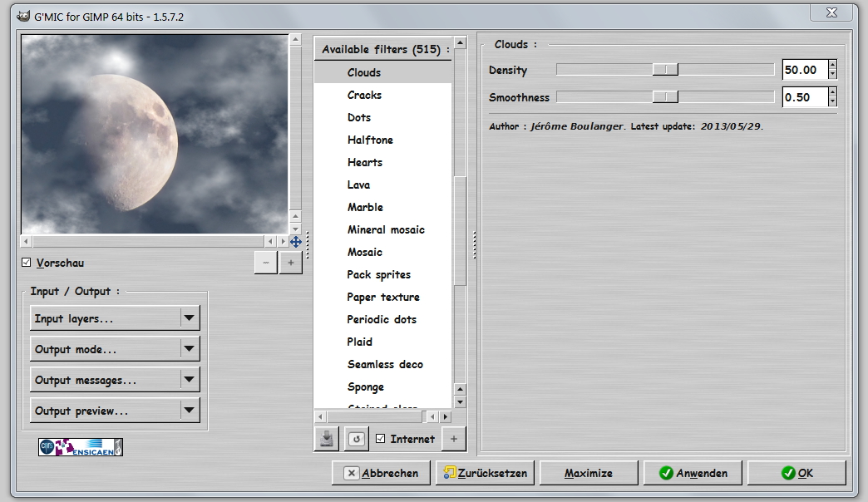
Task: Close the G'MIC dialog window
Action: pyautogui.click(x=831, y=12)
